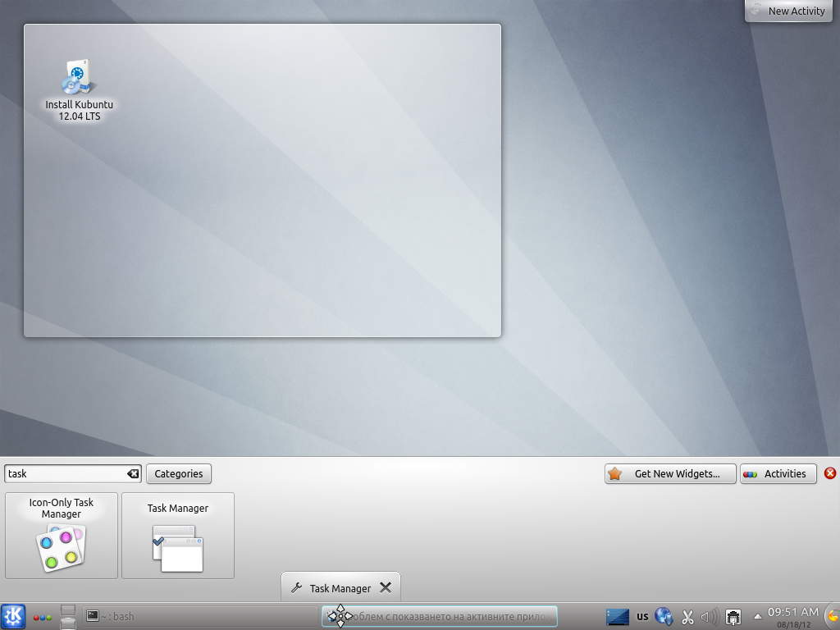Close the widget explorer with red X
This screenshot has width=840, height=630.
[x=830, y=473]
